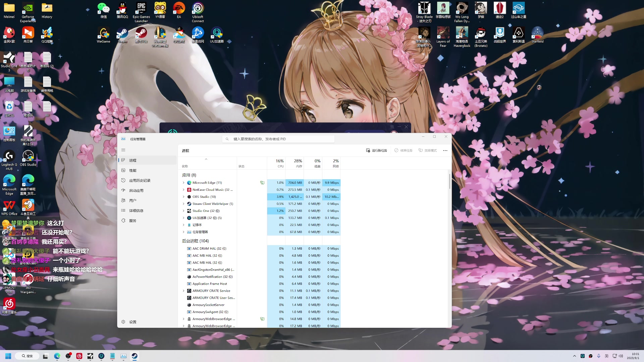
Task: Open Task Manager settings
Action: pos(148,322)
